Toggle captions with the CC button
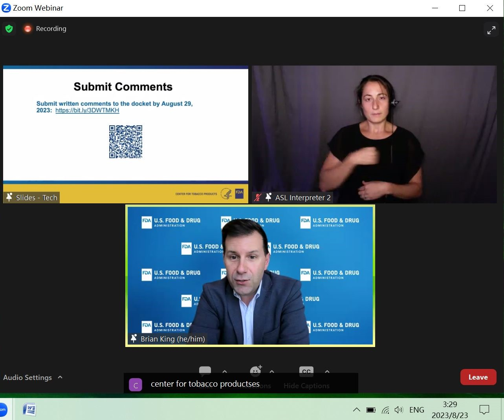The image size is (504, 420). [x=306, y=371]
